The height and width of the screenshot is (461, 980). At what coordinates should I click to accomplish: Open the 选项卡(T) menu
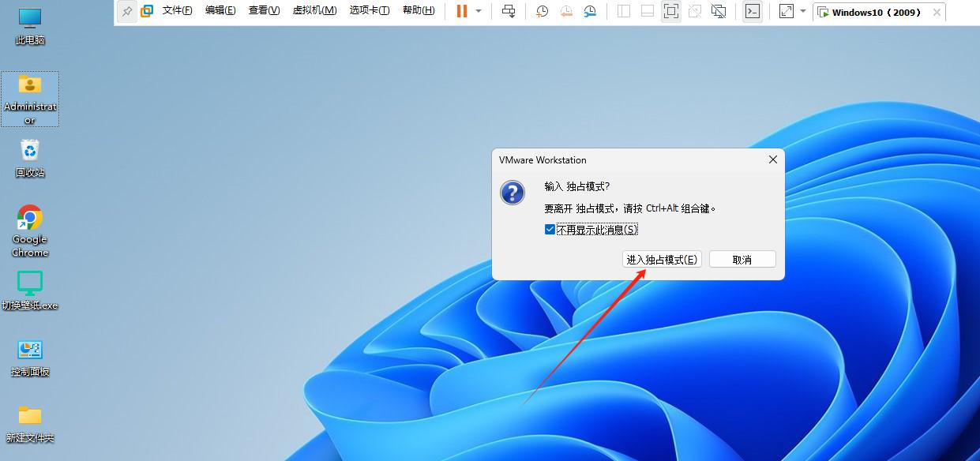(x=370, y=11)
